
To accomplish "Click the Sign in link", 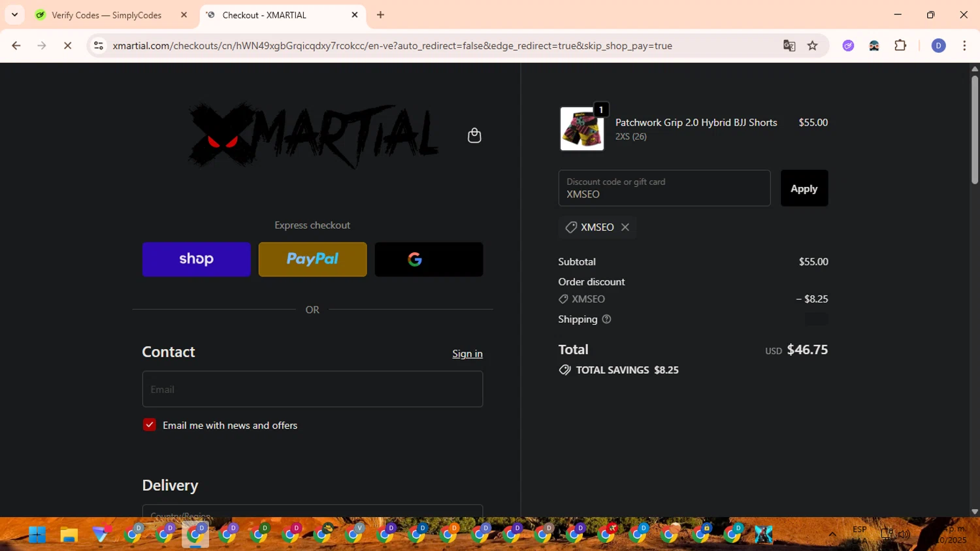I will click(467, 354).
